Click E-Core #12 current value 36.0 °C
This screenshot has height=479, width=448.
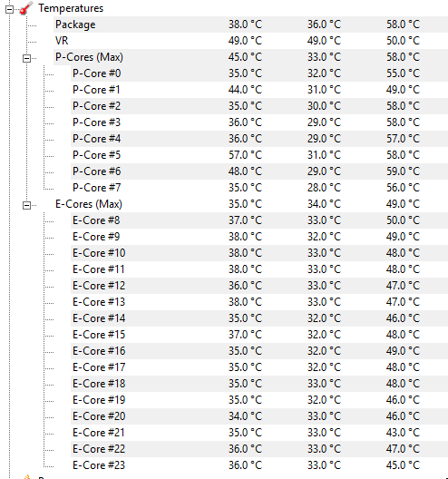(245, 286)
